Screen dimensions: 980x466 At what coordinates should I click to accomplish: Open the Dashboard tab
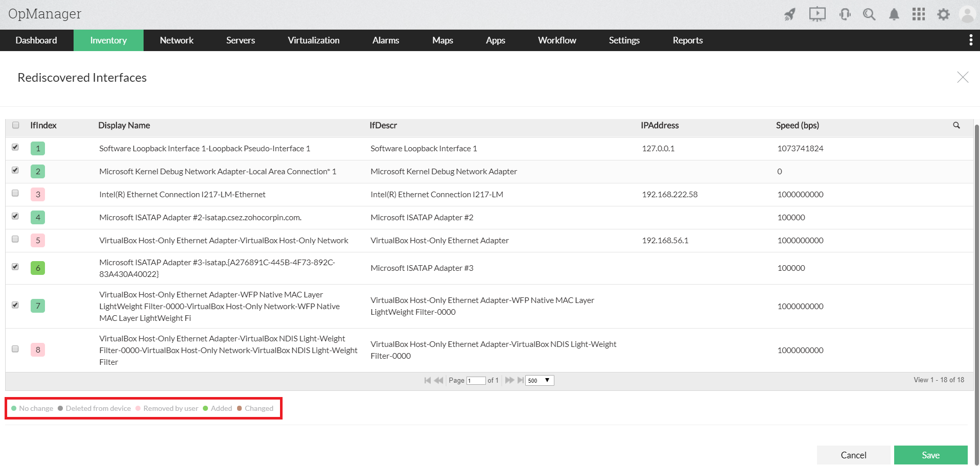tap(36, 40)
